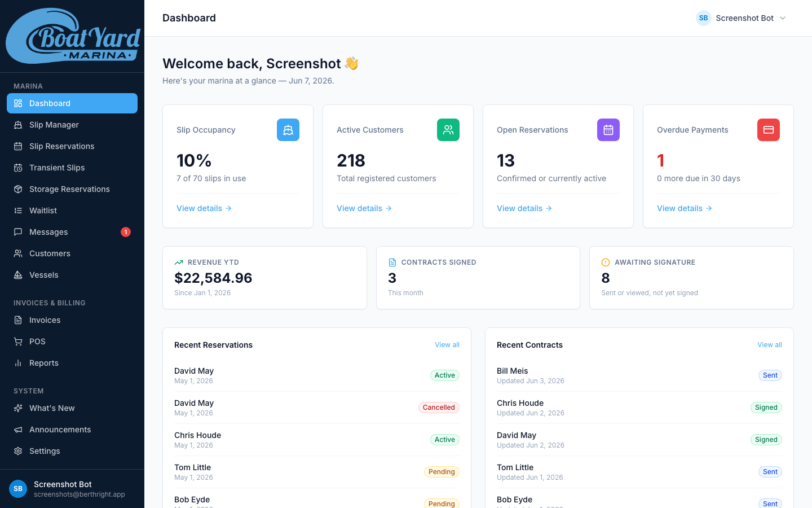Screen dimensions: 812x508
Task: Click the Boat Yard Marina logo
Action: pyautogui.click(x=72, y=36)
